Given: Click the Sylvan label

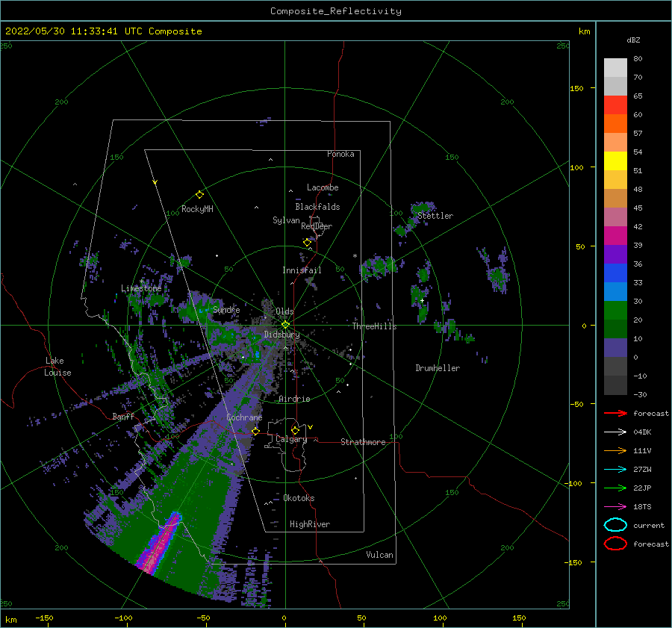Looking at the screenshot, I should (x=286, y=221).
